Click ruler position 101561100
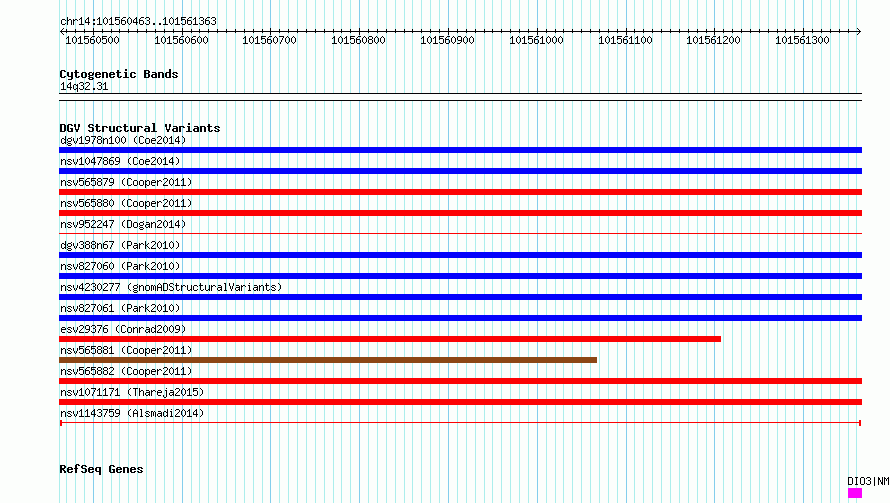The image size is (890, 503). point(625,40)
